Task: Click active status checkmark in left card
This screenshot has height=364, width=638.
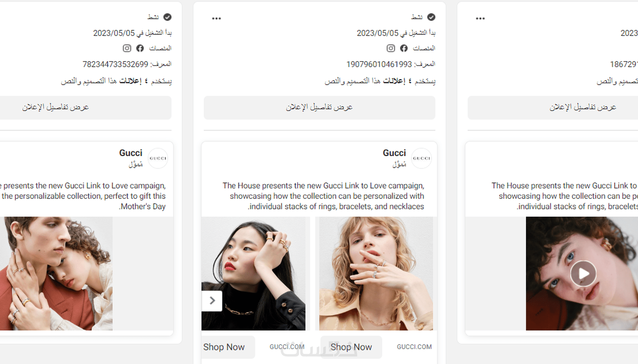Action: coord(167,17)
